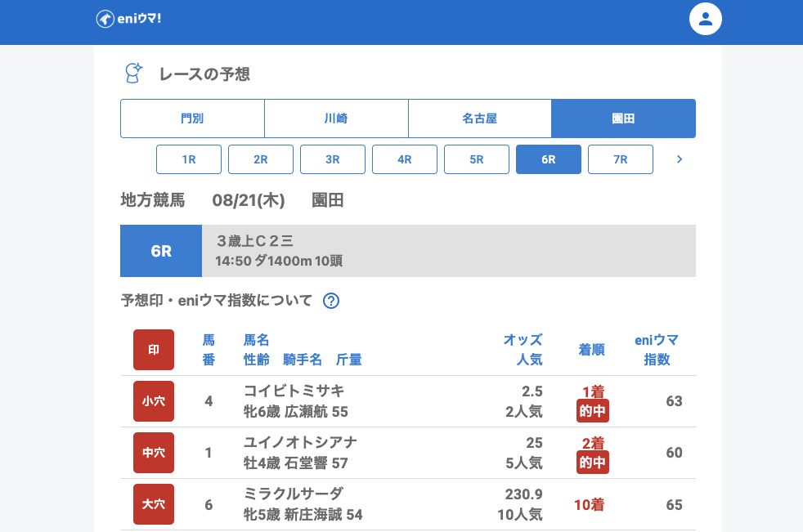Choose race 2R button
Screen dimensions: 803x532
coord(261,159)
